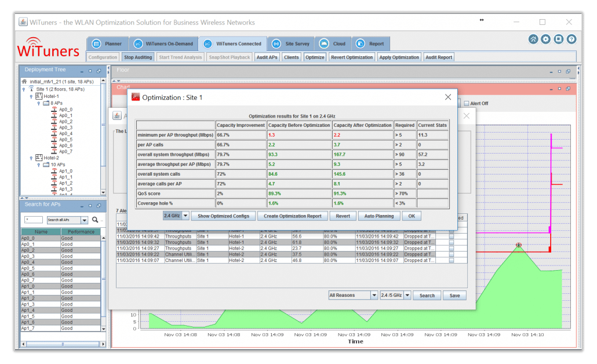The image size is (597, 364).
Task: Check the box for the 14:09:42 alert row
Action: pos(451,236)
